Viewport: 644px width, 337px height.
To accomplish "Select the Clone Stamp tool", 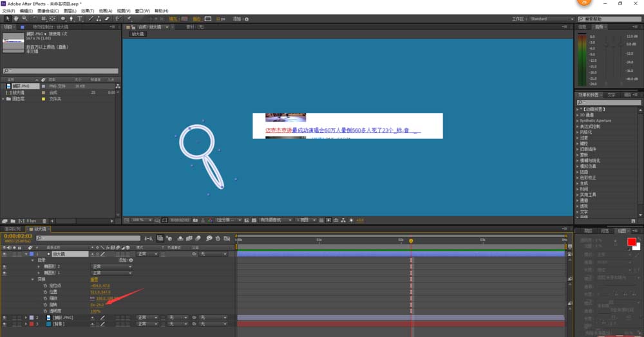I will 99,19.
